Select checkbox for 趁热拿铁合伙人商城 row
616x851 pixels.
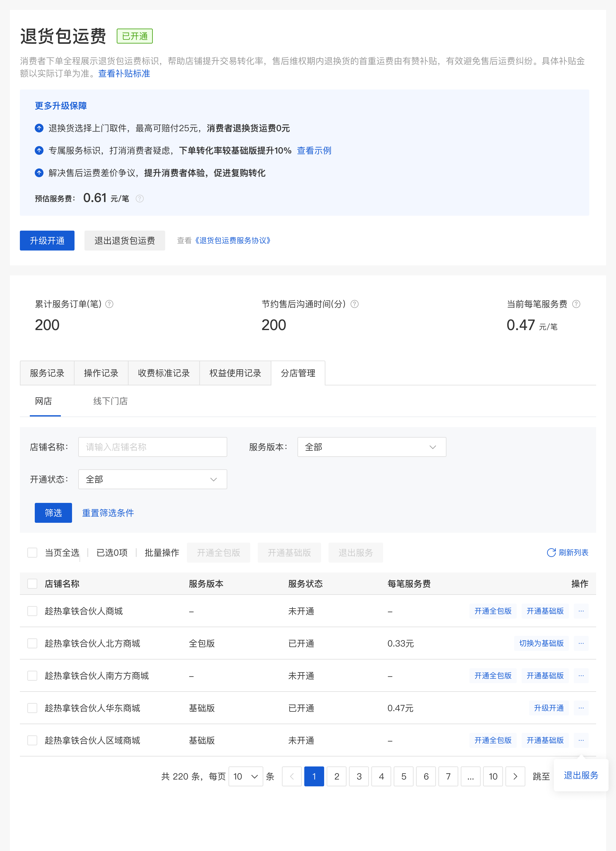(32, 611)
